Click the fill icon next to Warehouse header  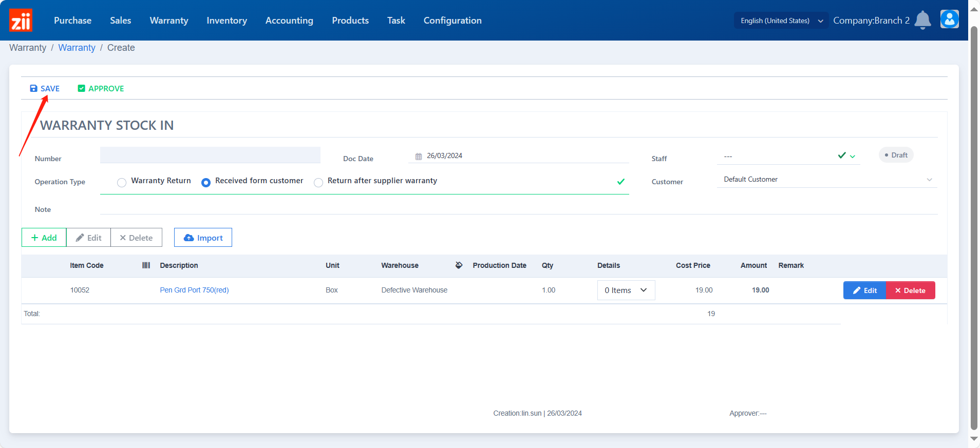pos(459,265)
